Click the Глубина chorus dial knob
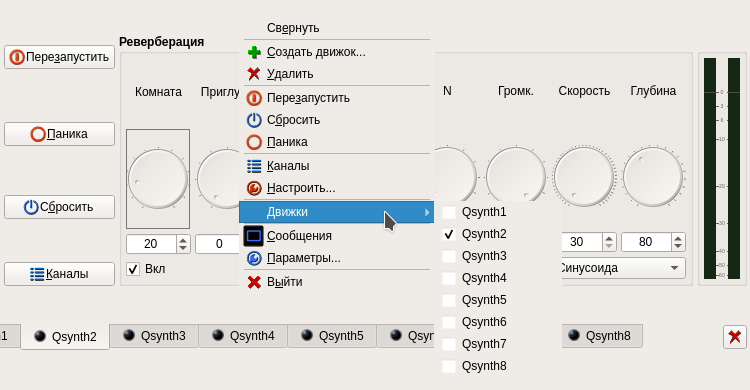This screenshot has width=750, height=390. click(653, 177)
